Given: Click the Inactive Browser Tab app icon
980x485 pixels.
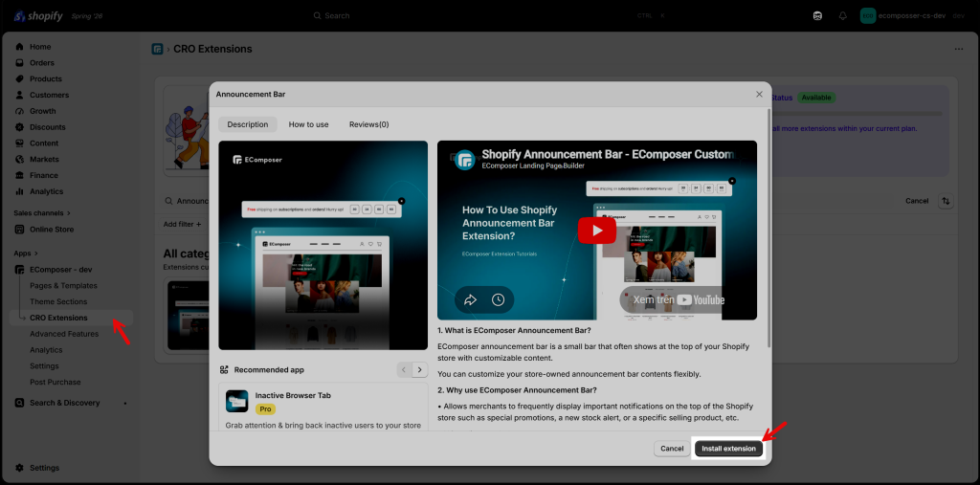Looking at the screenshot, I should tap(237, 401).
